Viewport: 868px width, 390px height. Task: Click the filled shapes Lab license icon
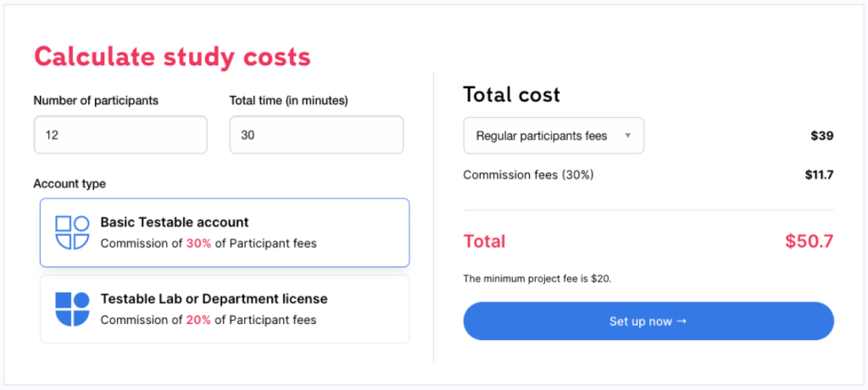[x=73, y=309]
